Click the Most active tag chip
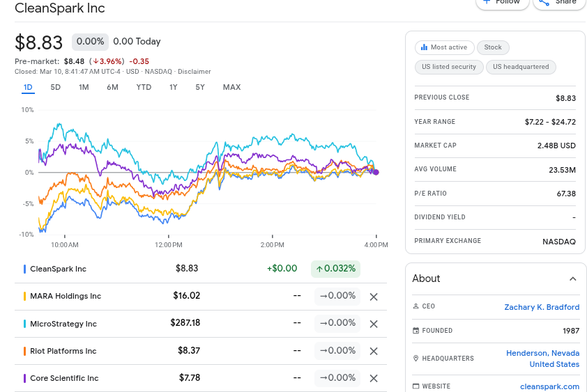This screenshot has height=392, width=587. 444,47
